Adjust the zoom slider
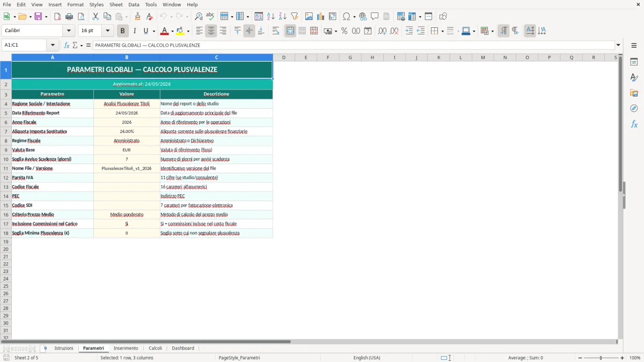 pos(601,358)
